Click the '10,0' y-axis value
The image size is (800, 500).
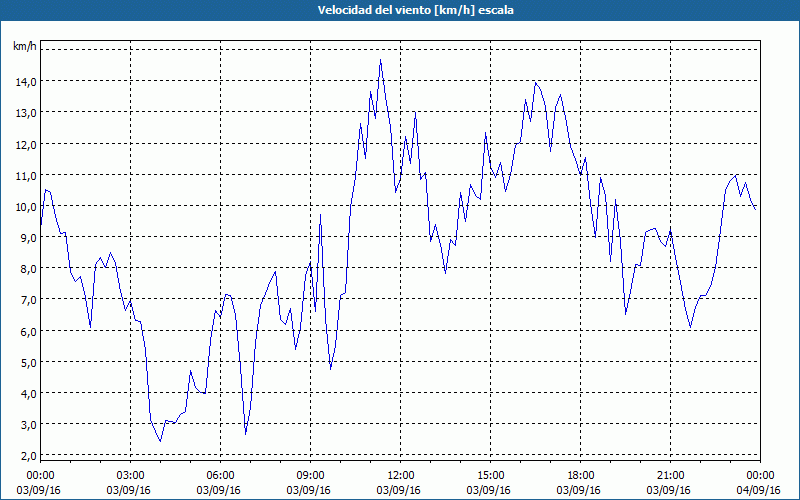pyautogui.click(x=25, y=207)
